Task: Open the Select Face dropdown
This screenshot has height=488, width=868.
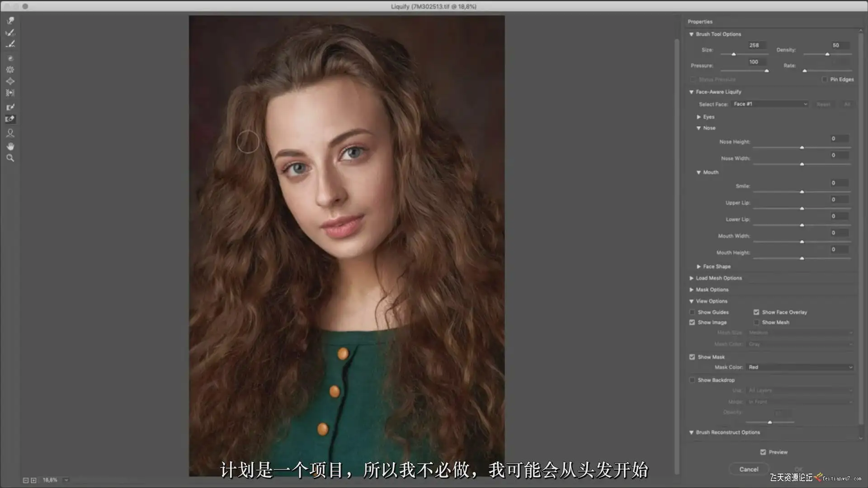Action: coord(770,104)
